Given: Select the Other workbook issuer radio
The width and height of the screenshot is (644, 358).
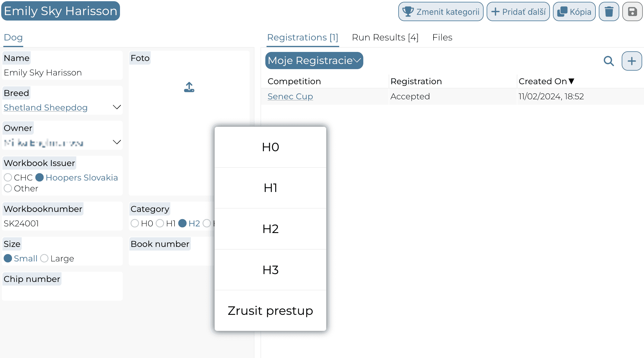Looking at the screenshot, I should (8, 188).
